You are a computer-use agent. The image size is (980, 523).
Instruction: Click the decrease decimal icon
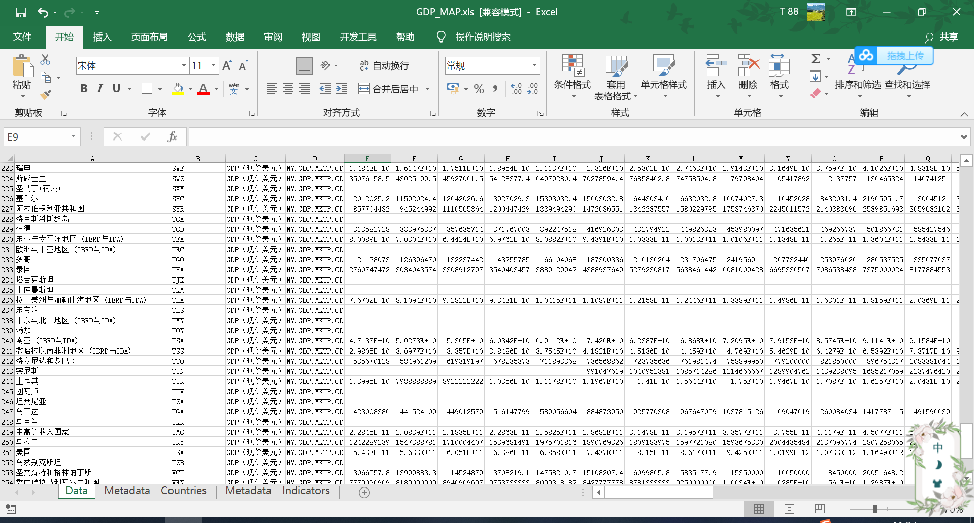(x=532, y=89)
